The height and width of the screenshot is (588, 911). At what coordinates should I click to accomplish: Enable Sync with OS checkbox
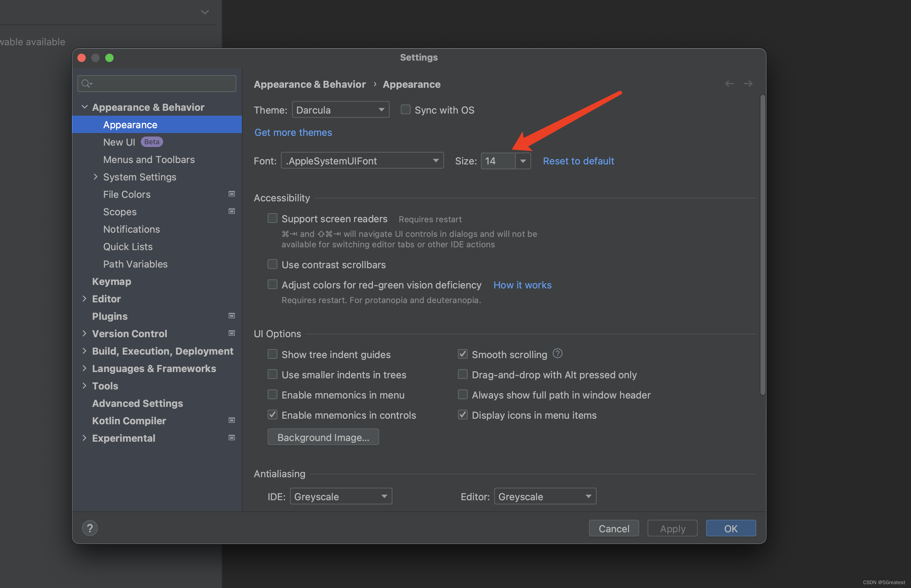405,110
